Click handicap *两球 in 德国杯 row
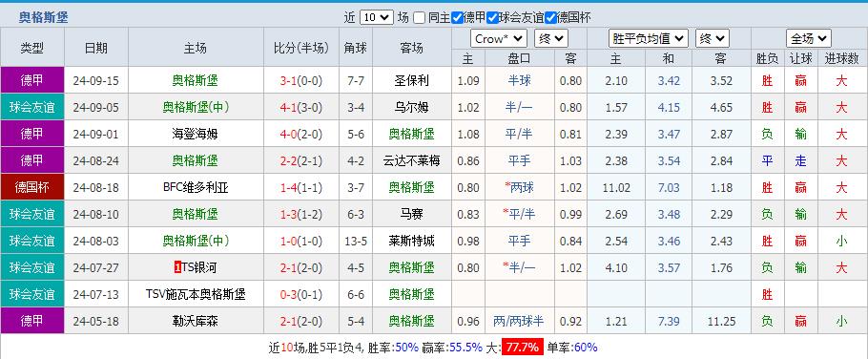868x359 pixels. [x=519, y=187]
